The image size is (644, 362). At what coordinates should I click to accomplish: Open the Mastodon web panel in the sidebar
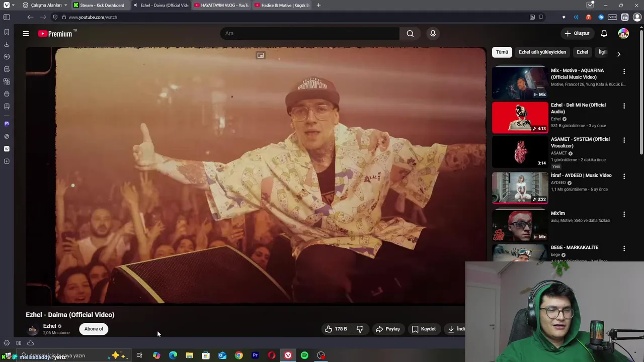[x=7, y=124]
